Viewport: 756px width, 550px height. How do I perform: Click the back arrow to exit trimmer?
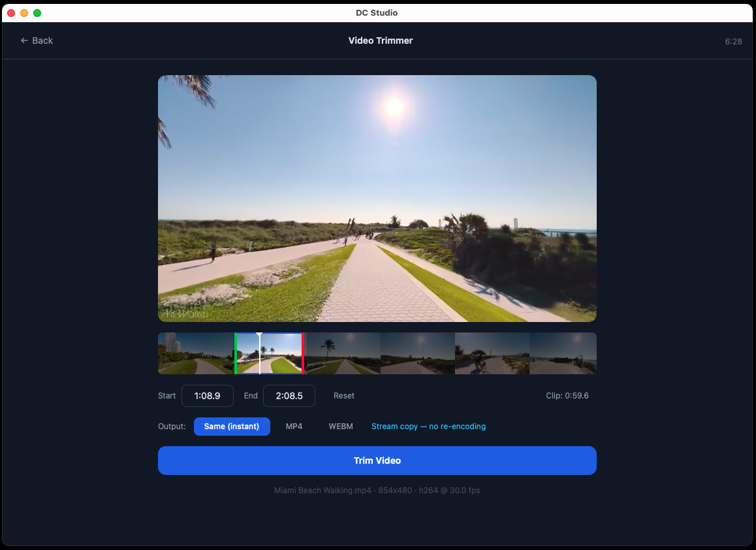(24, 40)
